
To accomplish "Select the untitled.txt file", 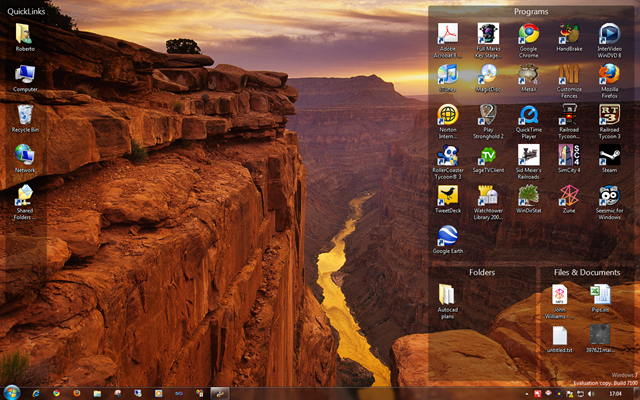I will click(560, 335).
